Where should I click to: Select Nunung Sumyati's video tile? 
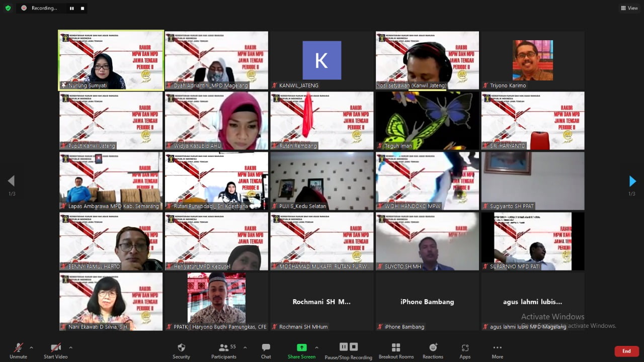point(111,60)
